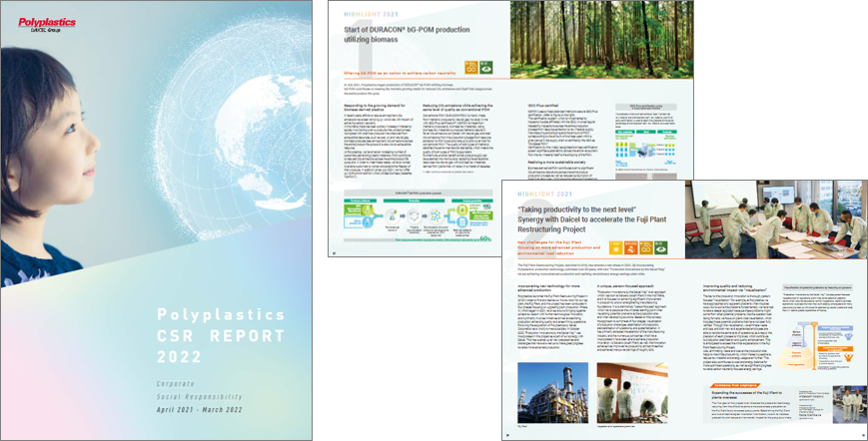Click the infinity SDG icon on the biomass page
Viewport: 868px width, 441px height.
471,68
